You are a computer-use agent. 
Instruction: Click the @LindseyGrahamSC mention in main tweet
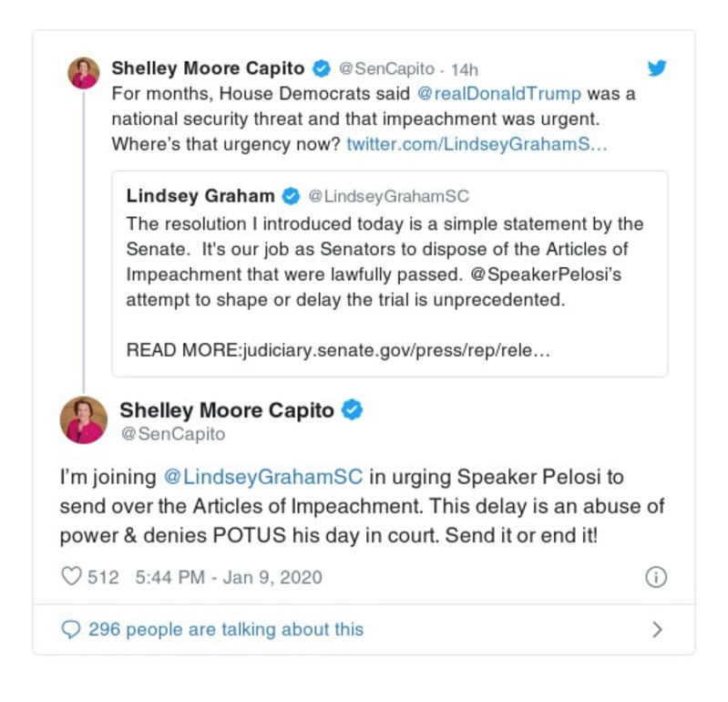pyautogui.click(x=262, y=477)
